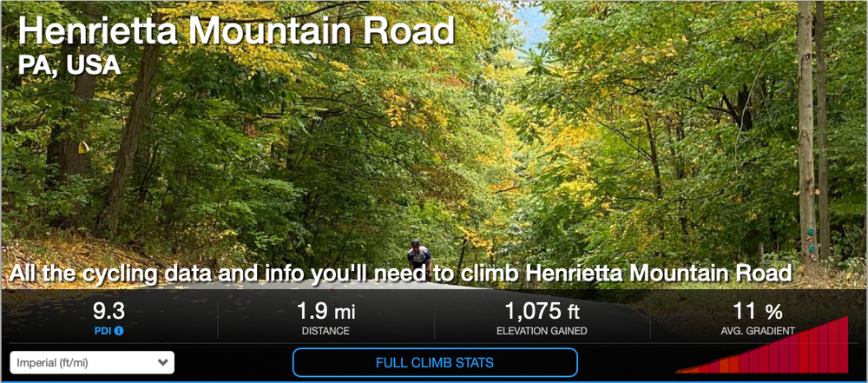The width and height of the screenshot is (868, 383).
Task: Select the ELEVATION GAINED label
Action: point(542,332)
